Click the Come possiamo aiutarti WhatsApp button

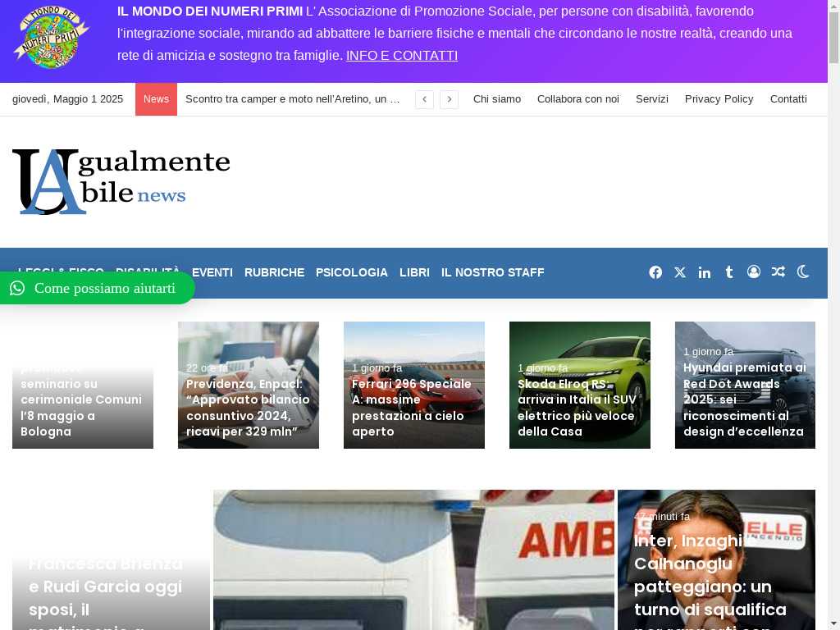(x=97, y=288)
